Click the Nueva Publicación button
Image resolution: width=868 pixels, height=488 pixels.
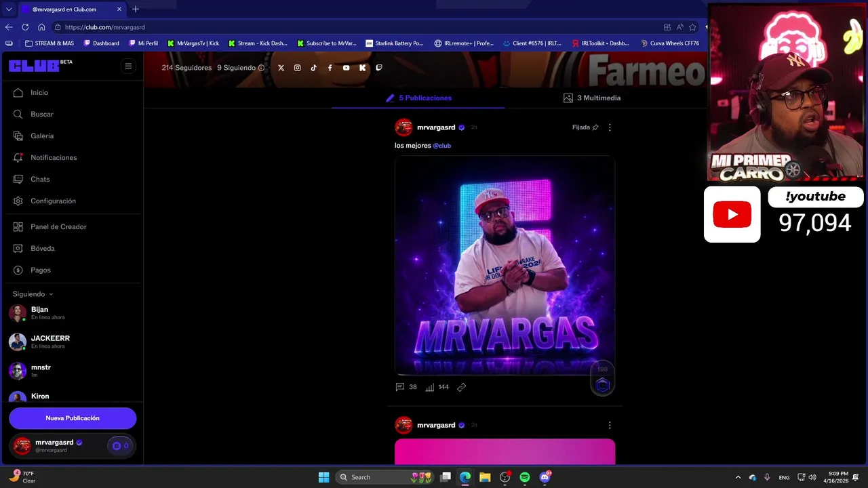pos(73,418)
